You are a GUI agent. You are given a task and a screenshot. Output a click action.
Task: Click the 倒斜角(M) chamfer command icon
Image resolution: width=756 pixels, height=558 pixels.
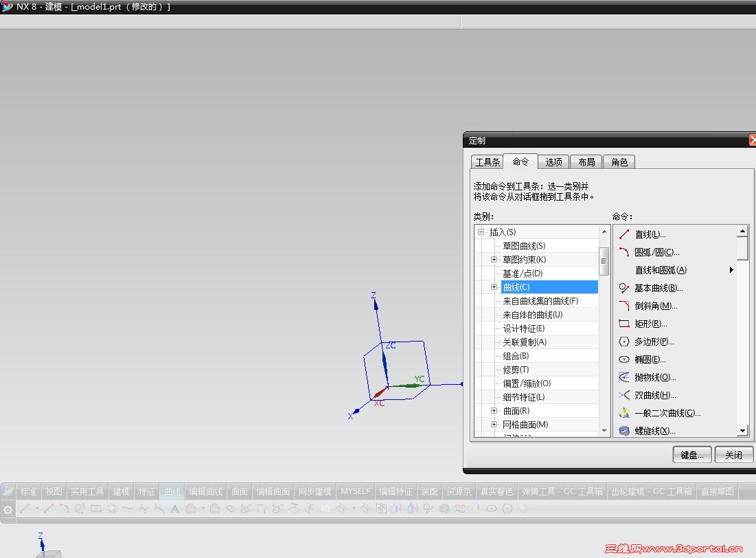624,306
